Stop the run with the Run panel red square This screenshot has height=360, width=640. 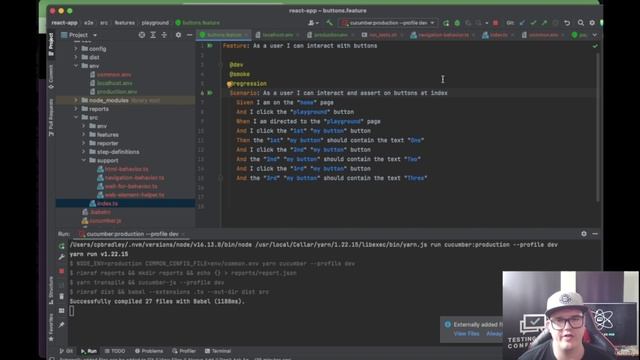[61, 271]
